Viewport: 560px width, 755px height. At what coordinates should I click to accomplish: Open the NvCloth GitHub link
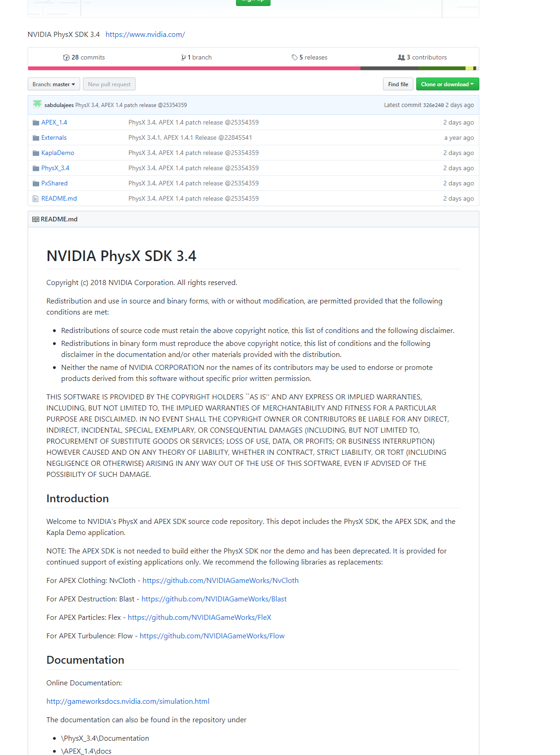point(220,581)
